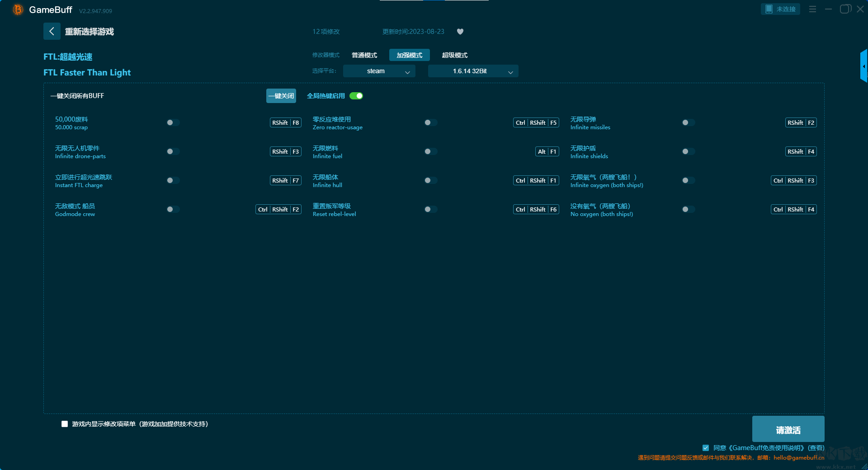Go back with the arrow button

(52, 31)
